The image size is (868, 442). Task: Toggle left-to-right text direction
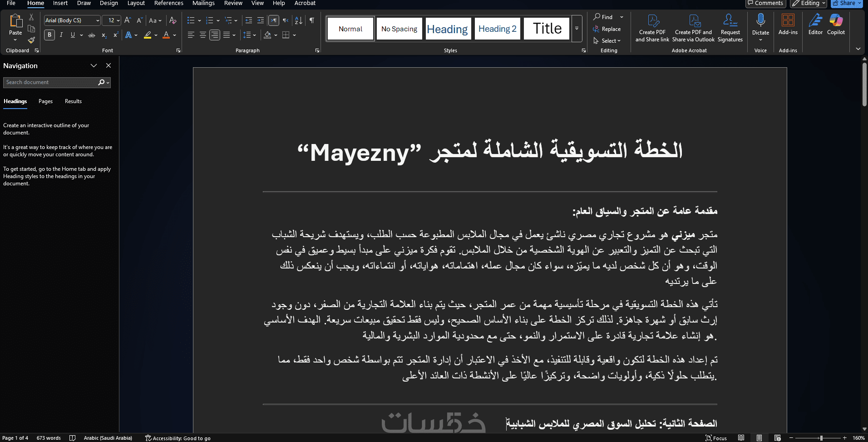coord(273,20)
